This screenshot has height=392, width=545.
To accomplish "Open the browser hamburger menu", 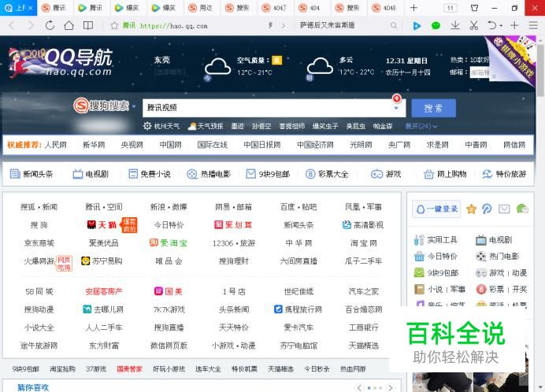I will click(x=533, y=25).
